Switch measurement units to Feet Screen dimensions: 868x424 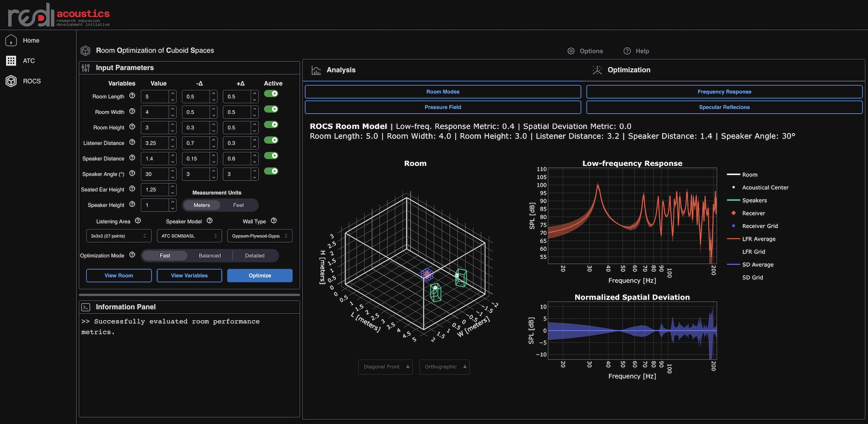(238, 205)
